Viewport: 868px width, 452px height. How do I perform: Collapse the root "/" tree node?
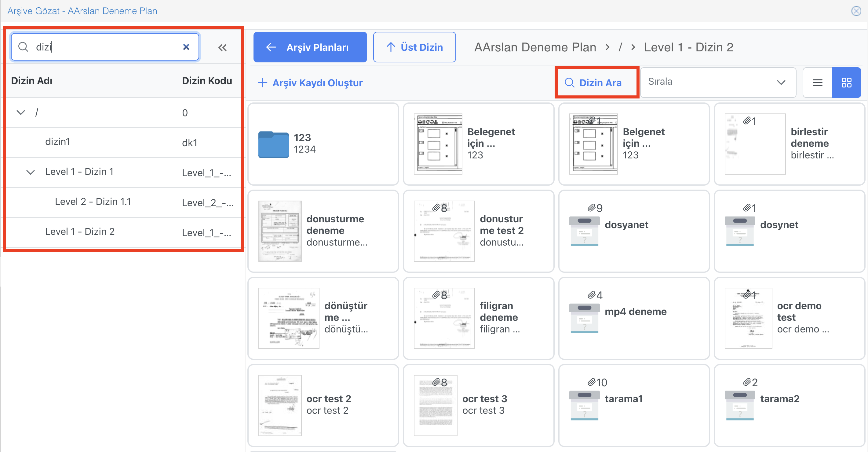click(x=21, y=112)
